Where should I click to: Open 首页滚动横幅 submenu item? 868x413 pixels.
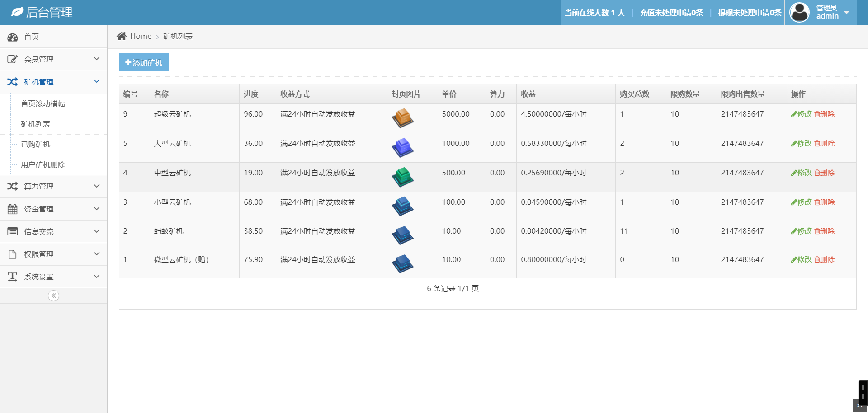(43, 103)
